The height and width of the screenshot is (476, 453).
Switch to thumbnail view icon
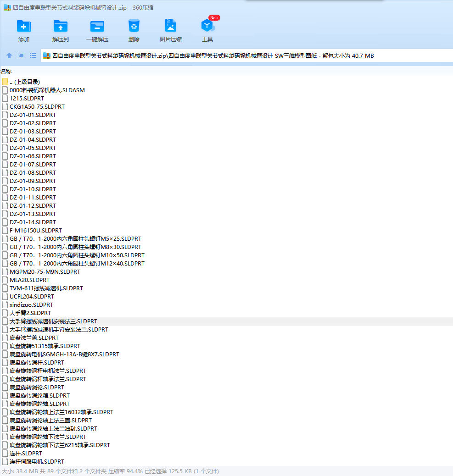pyautogui.click(x=21, y=55)
